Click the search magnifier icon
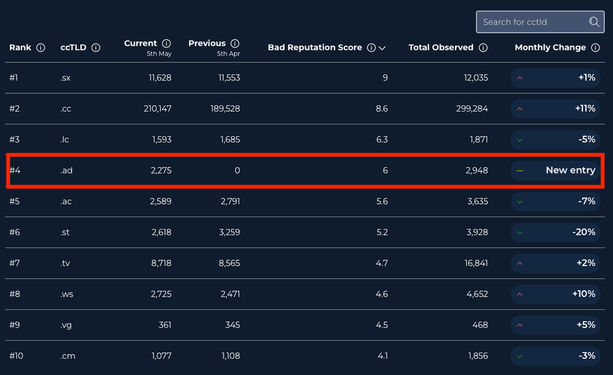The height and width of the screenshot is (375, 613). click(x=594, y=22)
